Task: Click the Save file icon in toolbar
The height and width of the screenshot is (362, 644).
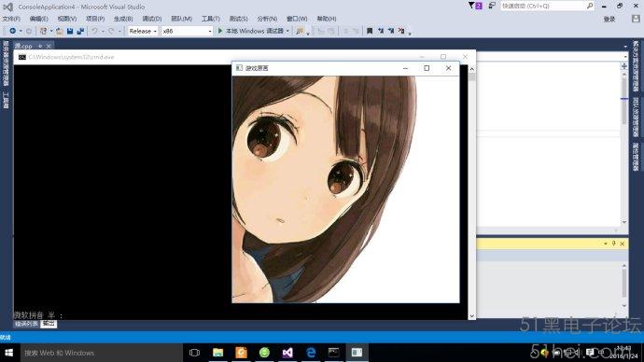Action: [70, 31]
